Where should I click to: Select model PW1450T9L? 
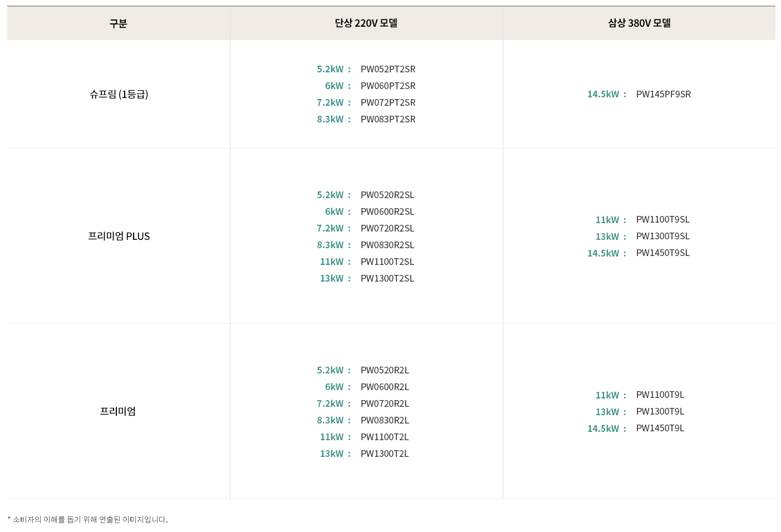660,428
